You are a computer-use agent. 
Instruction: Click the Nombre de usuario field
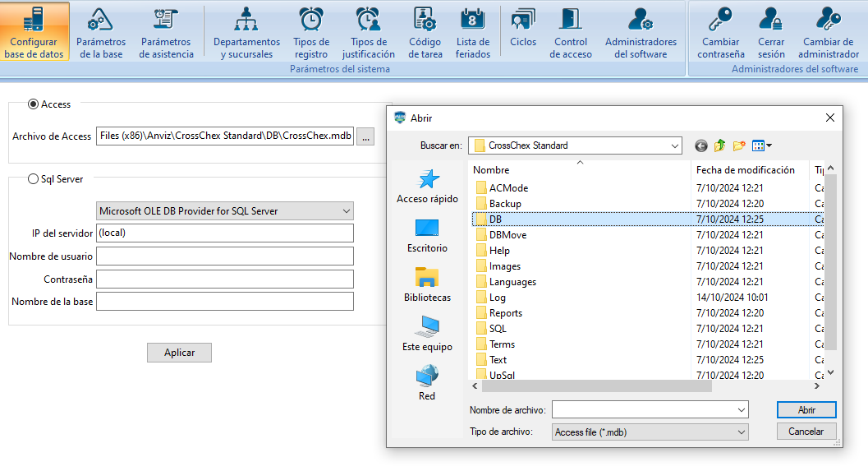pyautogui.click(x=225, y=256)
